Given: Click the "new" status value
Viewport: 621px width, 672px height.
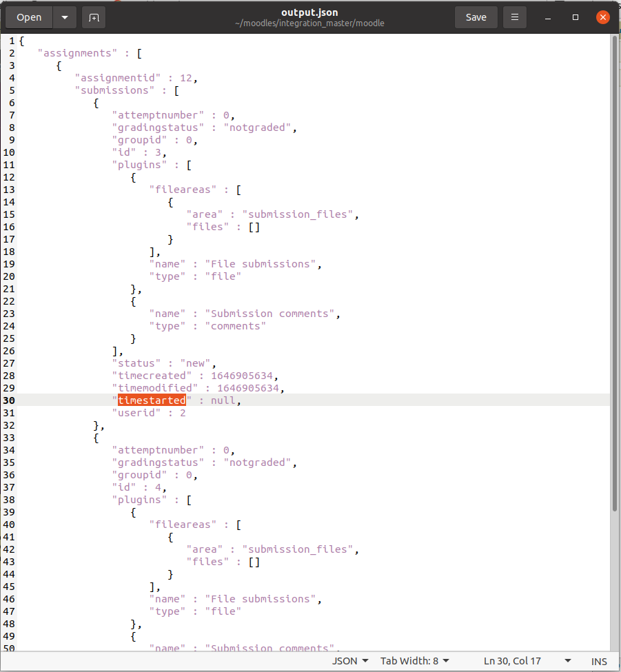Looking at the screenshot, I should (195, 364).
